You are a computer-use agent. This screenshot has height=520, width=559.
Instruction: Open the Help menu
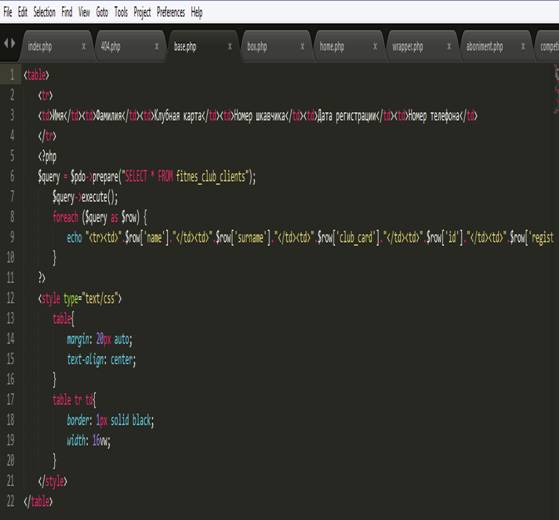tap(196, 12)
